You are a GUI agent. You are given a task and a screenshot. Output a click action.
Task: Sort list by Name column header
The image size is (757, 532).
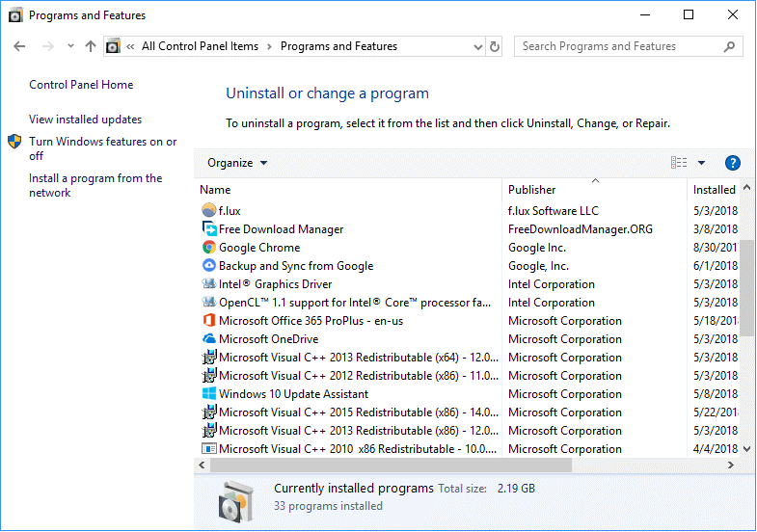pos(216,190)
